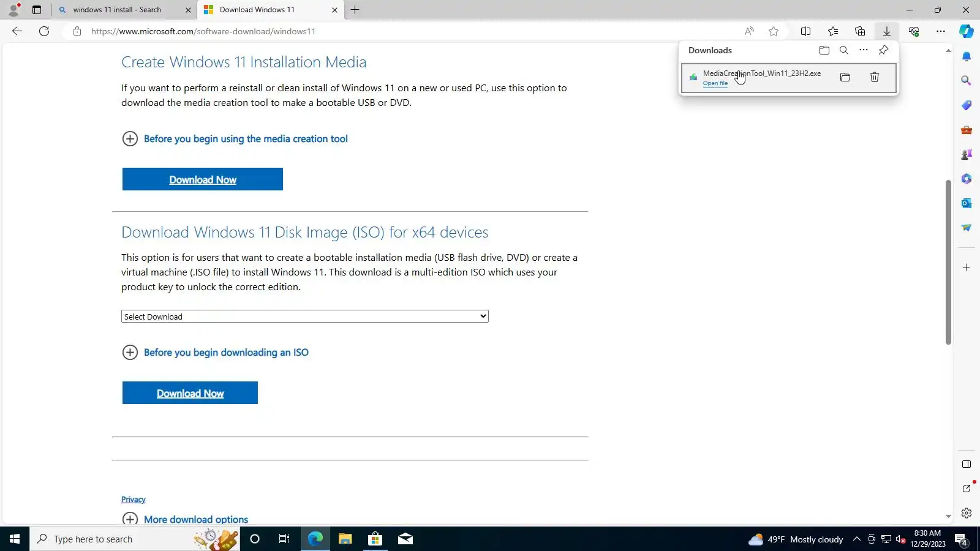Image resolution: width=980 pixels, height=551 pixels.
Task: Pin the Downloads panel
Action: (883, 50)
